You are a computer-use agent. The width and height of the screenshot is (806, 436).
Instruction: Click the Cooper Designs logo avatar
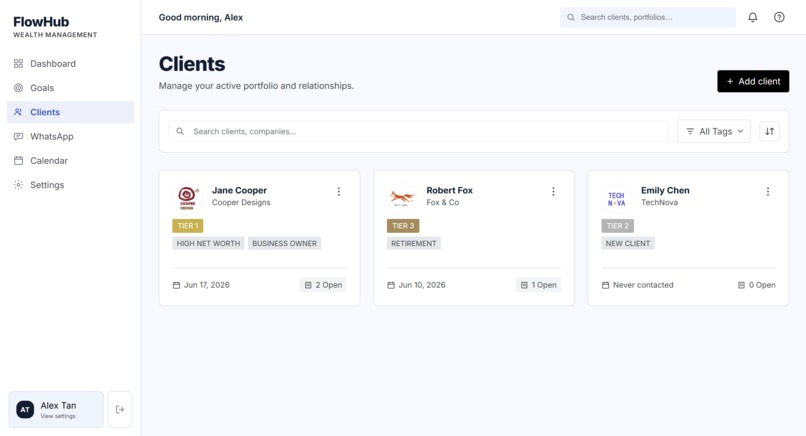pyautogui.click(x=187, y=197)
